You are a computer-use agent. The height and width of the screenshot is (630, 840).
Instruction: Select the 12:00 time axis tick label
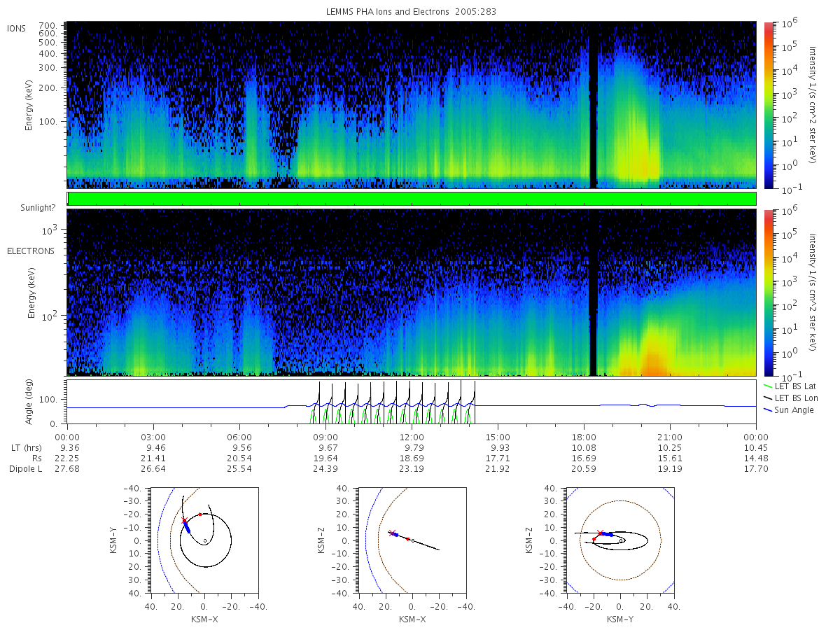412,436
